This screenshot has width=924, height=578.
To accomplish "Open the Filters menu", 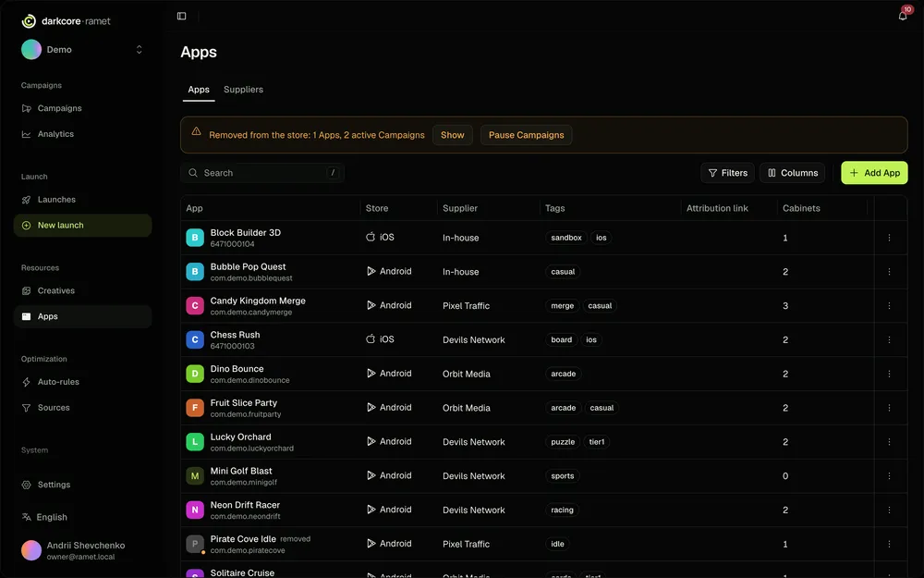I will pos(727,173).
